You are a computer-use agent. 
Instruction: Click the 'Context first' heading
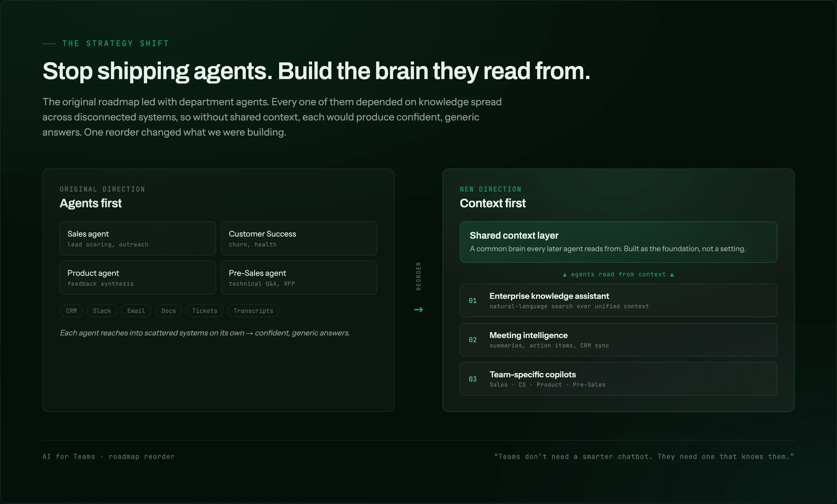[x=493, y=203]
